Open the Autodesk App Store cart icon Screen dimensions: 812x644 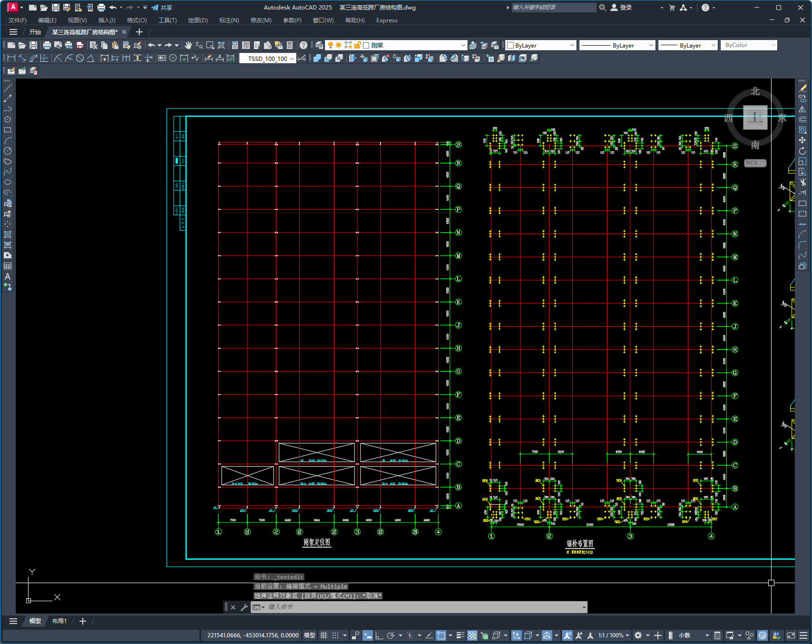(x=672, y=8)
